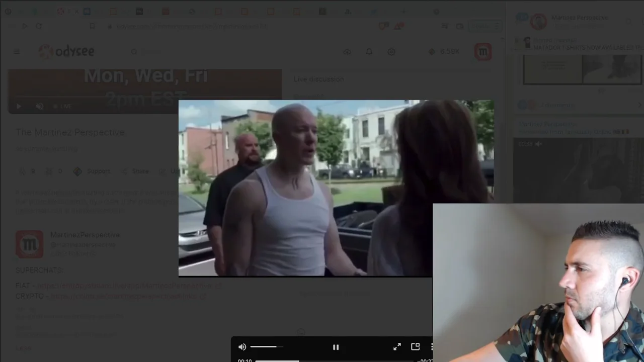This screenshot has height=362, width=644.
Task: Click the Support button
Action: [x=92, y=171]
